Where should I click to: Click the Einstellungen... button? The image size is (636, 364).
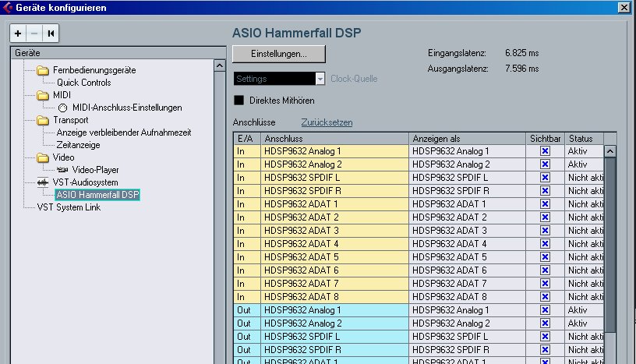click(x=279, y=54)
